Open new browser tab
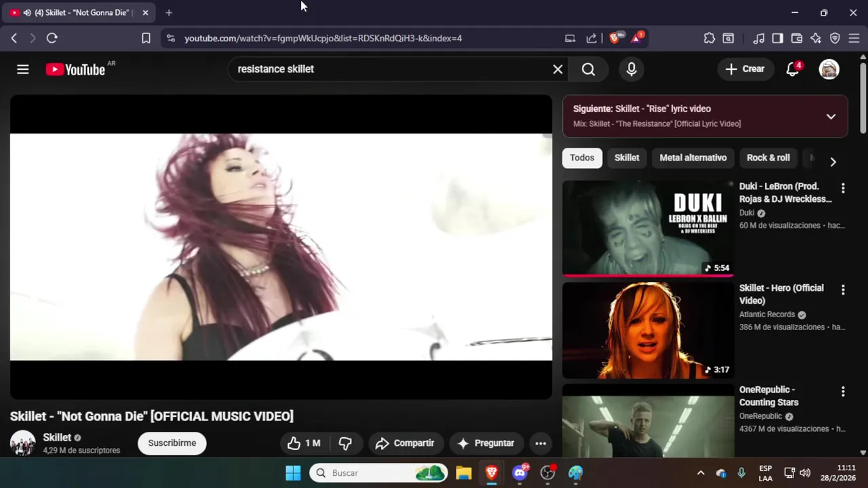Screen dimensions: 868x488 click(169, 12)
